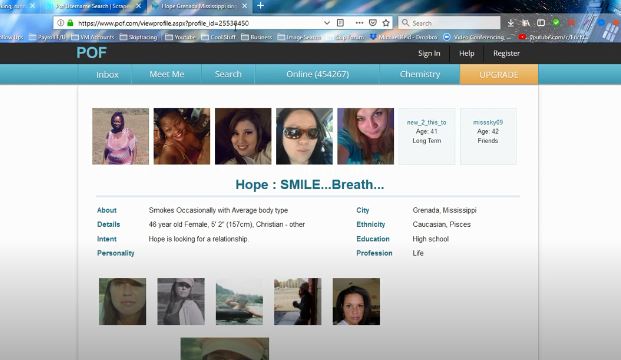
Task: Open the Image Search bookmarks folder
Action: [299, 37]
